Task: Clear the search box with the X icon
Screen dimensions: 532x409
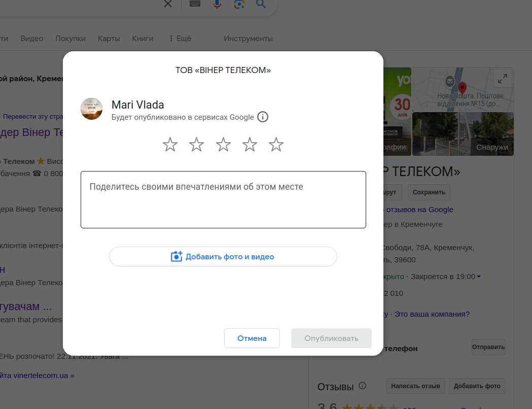Action: pos(167,4)
